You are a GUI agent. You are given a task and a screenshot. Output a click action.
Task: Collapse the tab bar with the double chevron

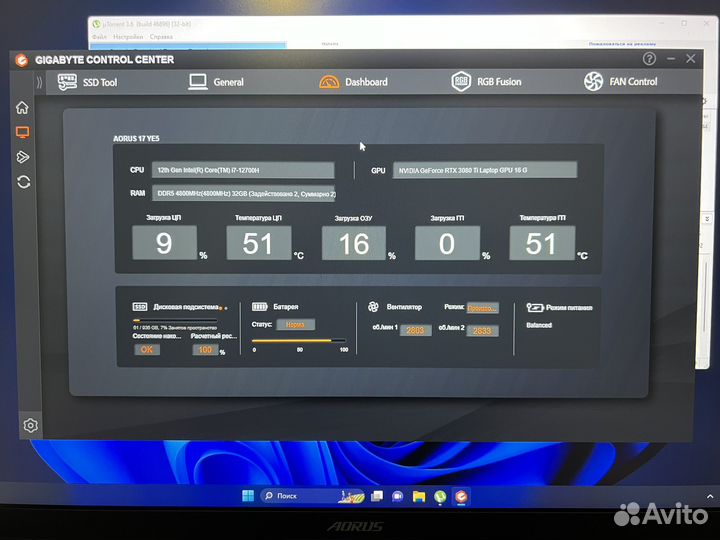point(39,83)
